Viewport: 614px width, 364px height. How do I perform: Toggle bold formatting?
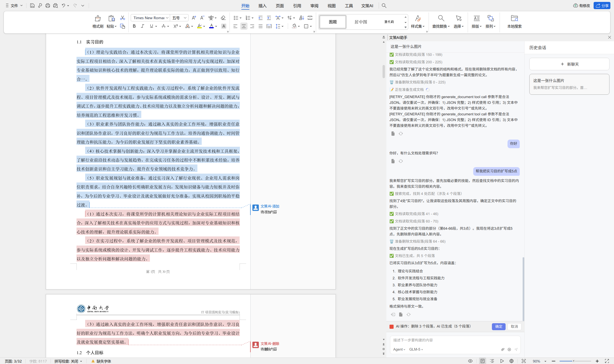[x=134, y=26]
